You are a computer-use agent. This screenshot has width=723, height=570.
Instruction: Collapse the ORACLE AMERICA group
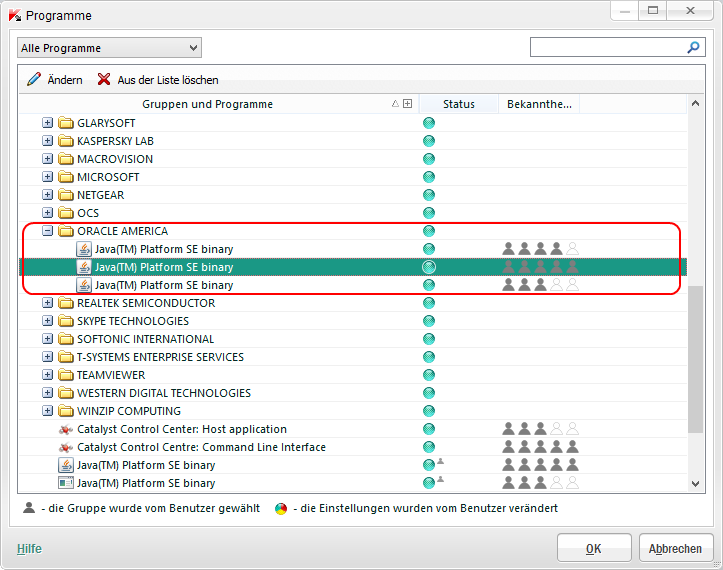click(x=47, y=231)
